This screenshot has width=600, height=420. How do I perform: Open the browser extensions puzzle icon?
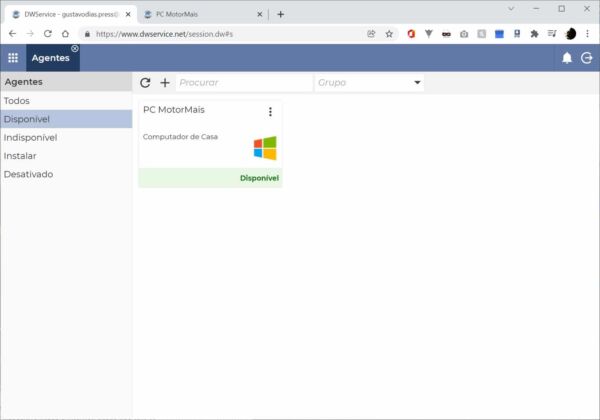pos(534,33)
